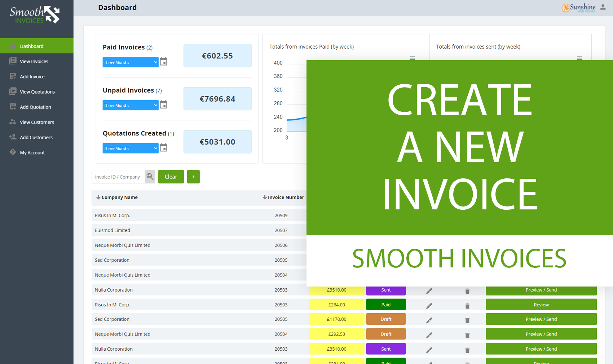Click the €7696.84 unpaid total box
Screen dimensions: 613x364
tap(217, 98)
